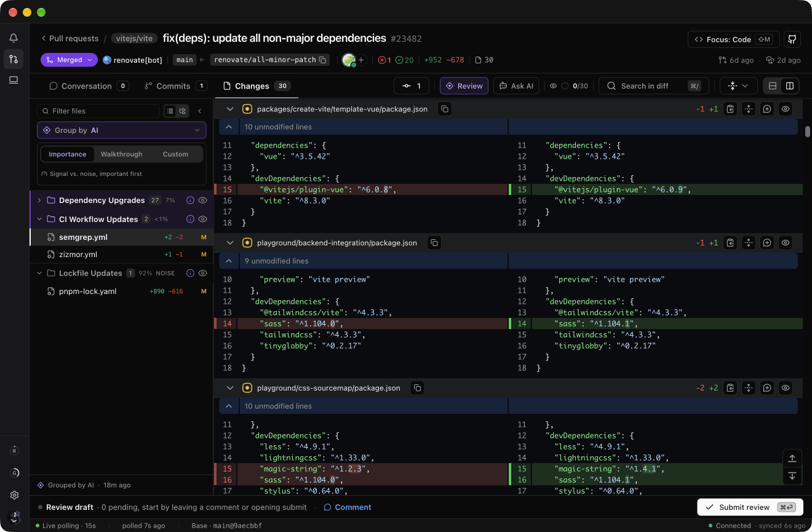The image size is (812, 532).
Task: Copy path of template-vue/package.json file
Action: click(444, 109)
